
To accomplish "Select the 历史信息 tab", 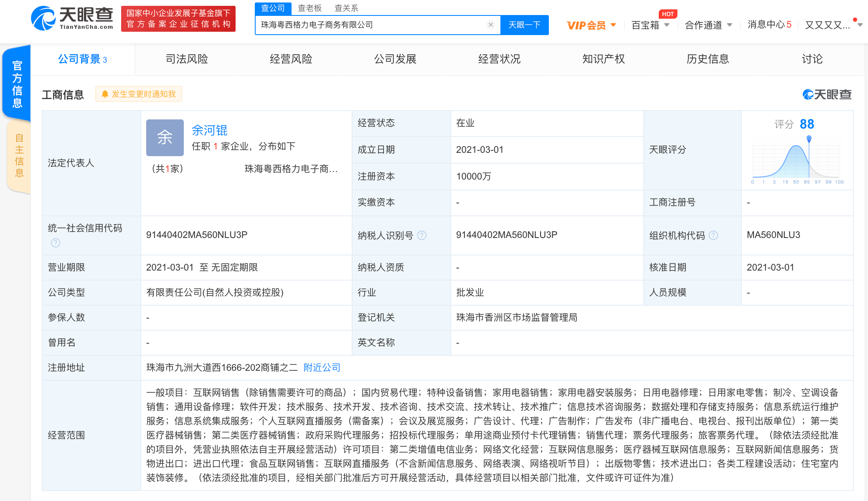I will (708, 59).
